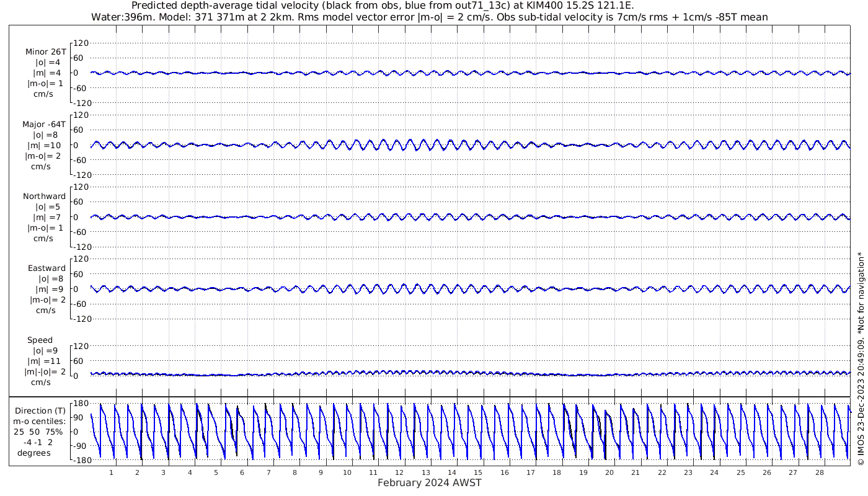This screenshot has width=868, height=496.
Task: Click the "|o| =5" value in Northward panel
Action: (47, 207)
